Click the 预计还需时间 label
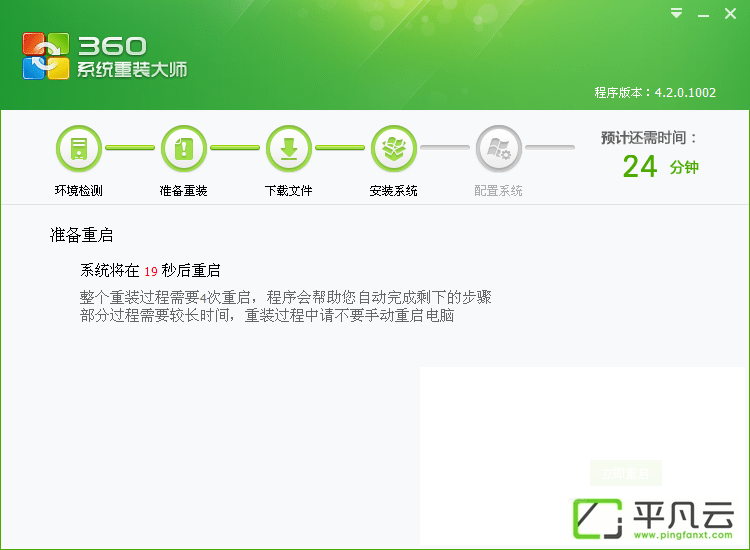This screenshot has width=750, height=550. tap(649, 138)
